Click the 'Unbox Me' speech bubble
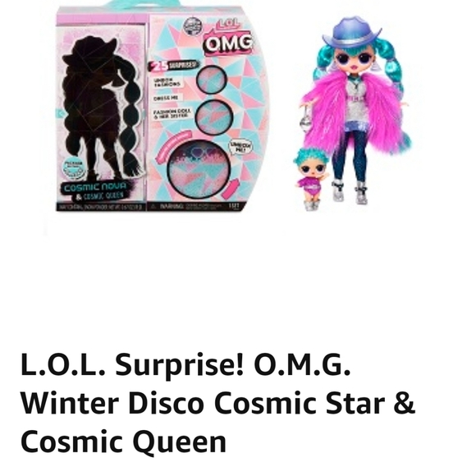The height and width of the screenshot is (476, 476). tap(240, 148)
